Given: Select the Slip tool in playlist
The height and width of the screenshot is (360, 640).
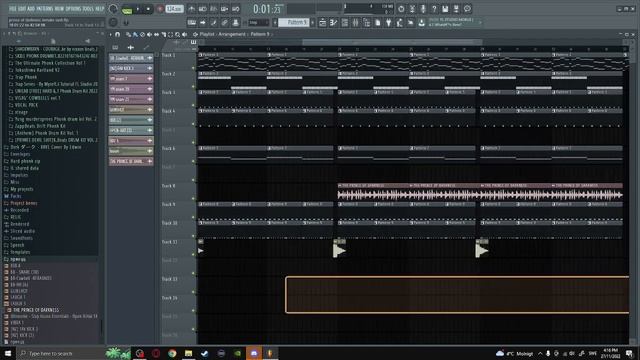Looking at the screenshot, I should click(x=156, y=35).
